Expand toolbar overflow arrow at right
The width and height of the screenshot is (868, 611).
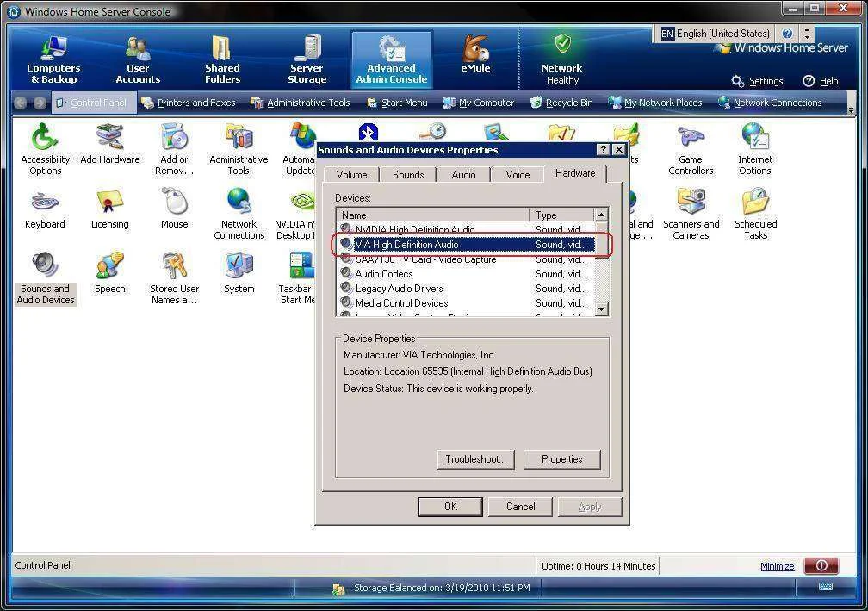tap(851, 109)
